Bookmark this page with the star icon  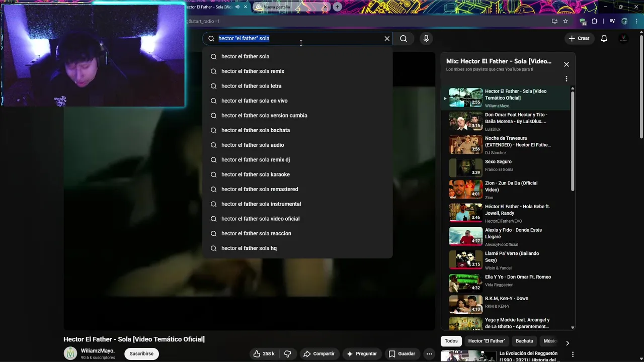pyautogui.click(x=566, y=21)
